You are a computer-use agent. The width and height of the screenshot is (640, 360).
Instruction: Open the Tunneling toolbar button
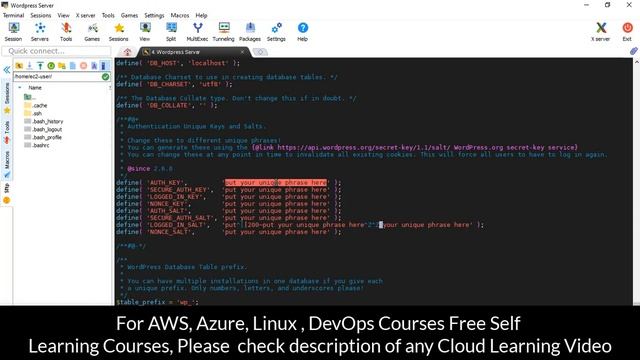tap(224, 32)
